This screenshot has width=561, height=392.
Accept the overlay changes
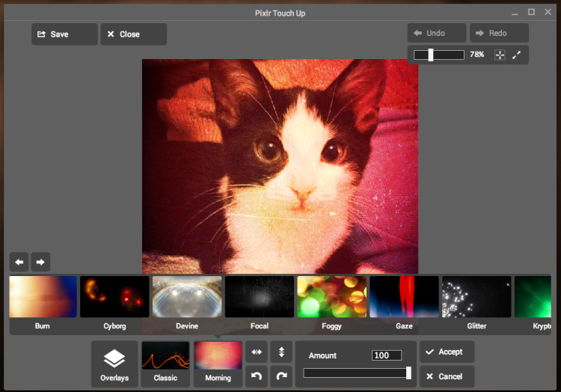tap(447, 352)
